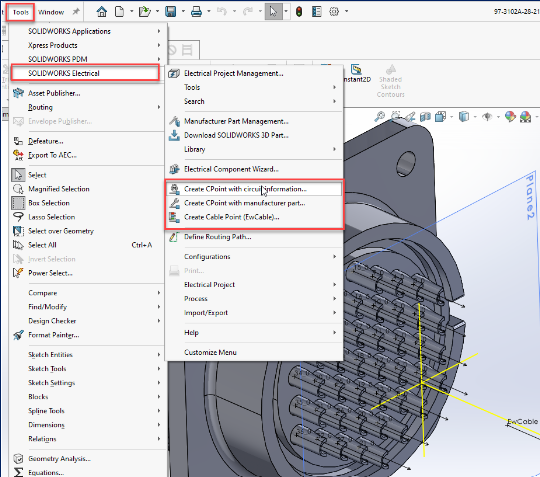Click the Open file icon
540x477 pixels.
[x=145, y=12]
